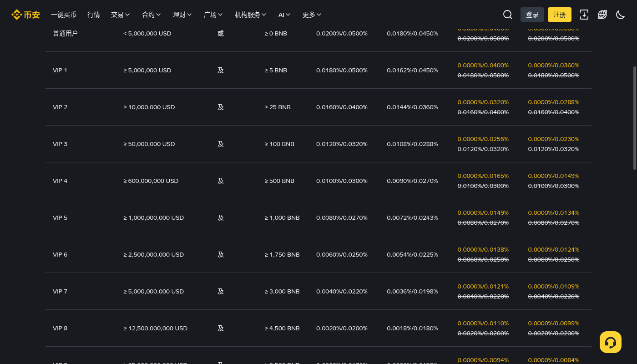637x364 pixels.
Task: Select the VIP 3 row label
Action: [x=60, y=144]
